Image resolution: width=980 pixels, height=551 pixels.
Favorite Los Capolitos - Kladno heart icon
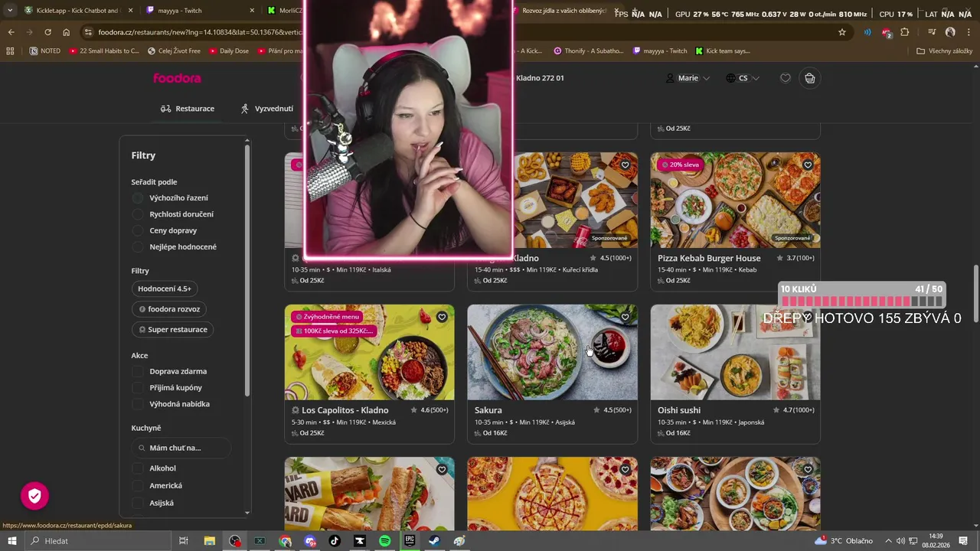point(442,317)
